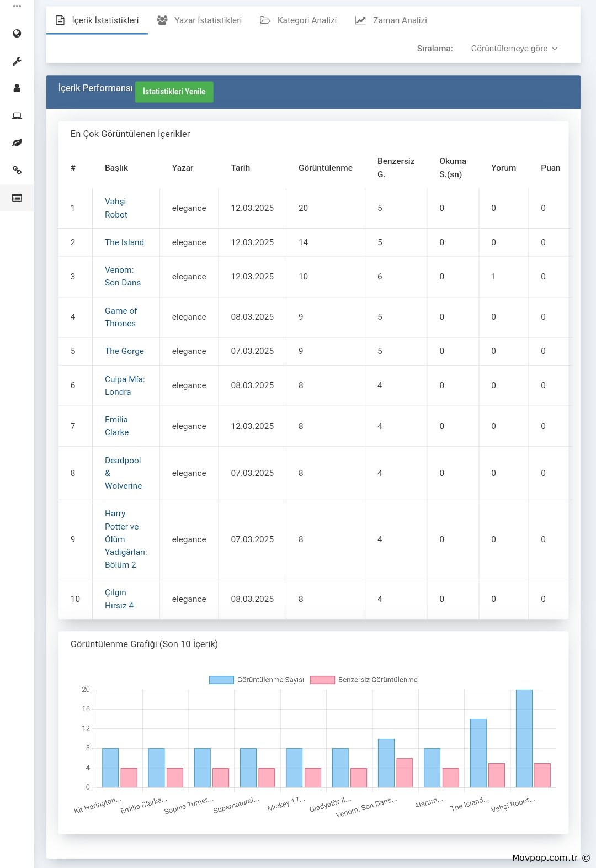Open the wrench tools sidebar icon
This screenshot has height=868, width=596.
click(17, 61)
